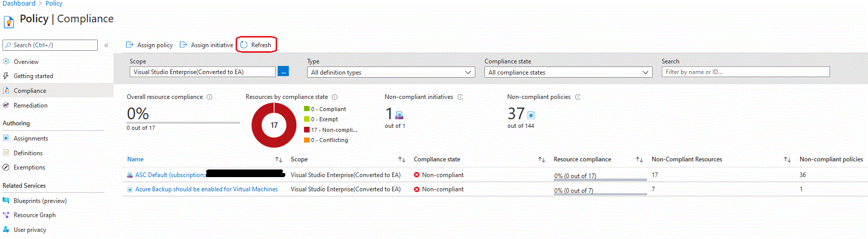Screen dimensions: 868x239
Task: Click the Assign policy arrow icon
Action: coord(130,45)
